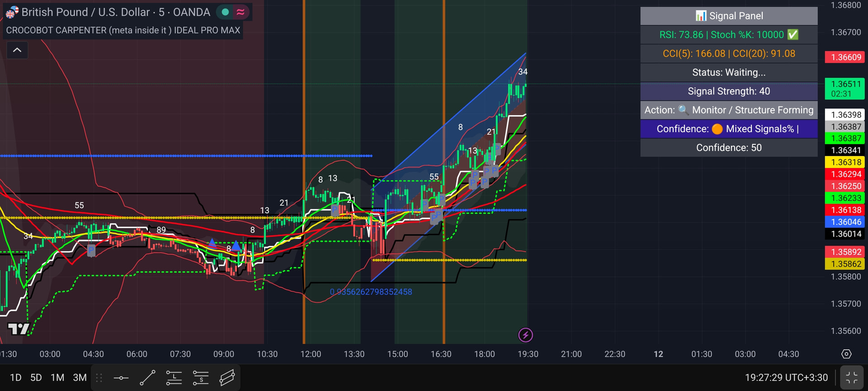The height and width of the screenshot is (391, 868).
Task: Switch to the 1D date range
Action: 16,378
